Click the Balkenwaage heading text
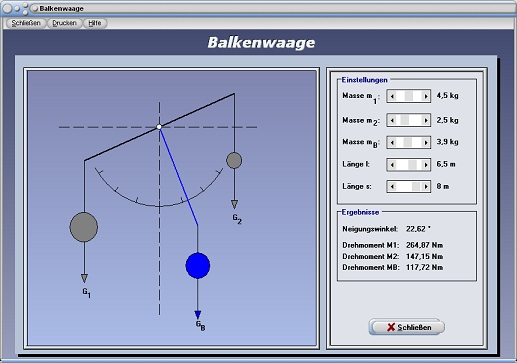Viewport: 517px width, 363px height. [x=261, y=43]
